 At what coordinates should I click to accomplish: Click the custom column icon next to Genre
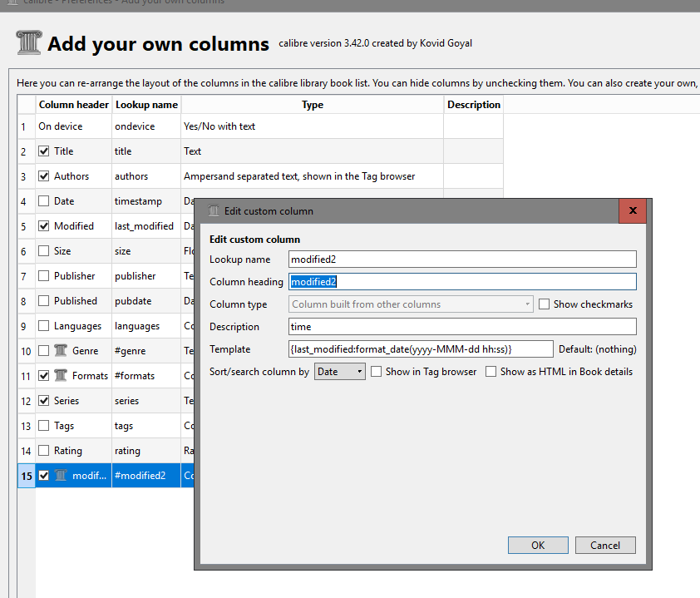pos(61,351)
